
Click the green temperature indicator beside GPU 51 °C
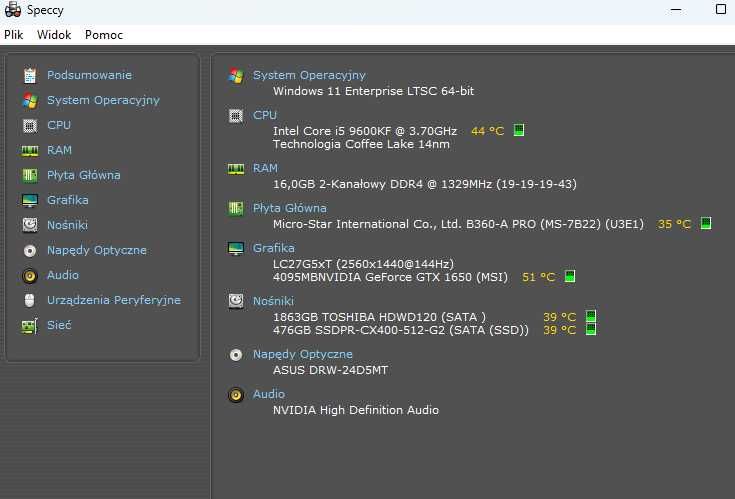(x=570, y=276)
